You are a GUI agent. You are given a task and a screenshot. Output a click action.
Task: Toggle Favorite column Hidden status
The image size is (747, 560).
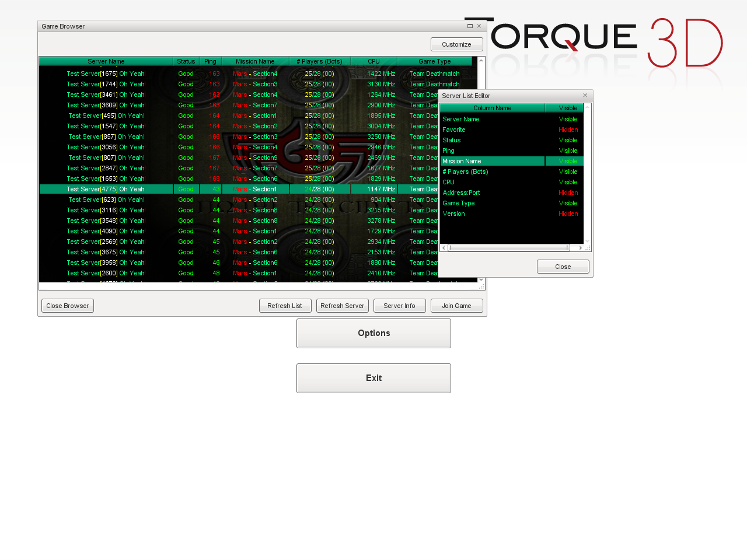point(568,129)
